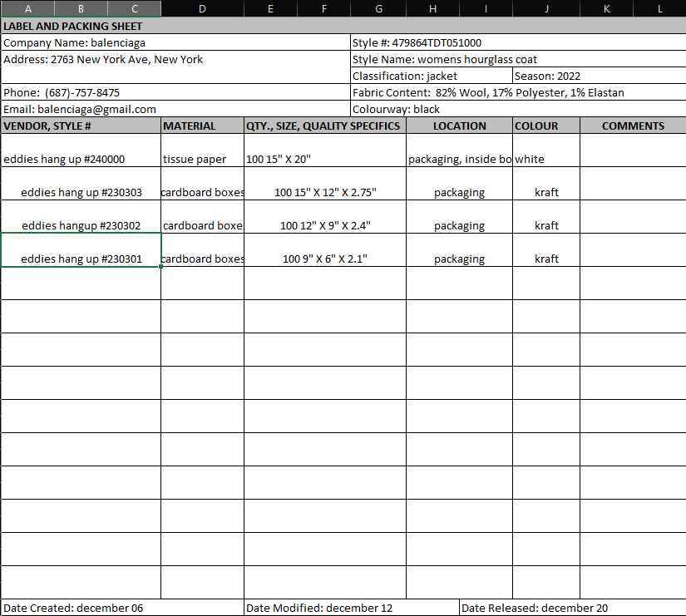The image size is (686, 616).
Task: Select column F header
Action: [323, 8]
